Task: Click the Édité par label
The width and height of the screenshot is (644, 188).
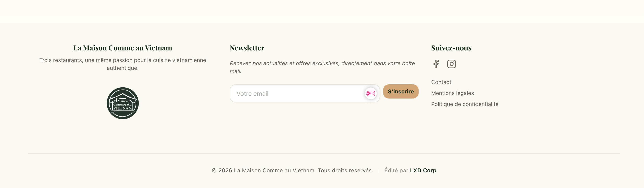Action: tap(396, 170)
